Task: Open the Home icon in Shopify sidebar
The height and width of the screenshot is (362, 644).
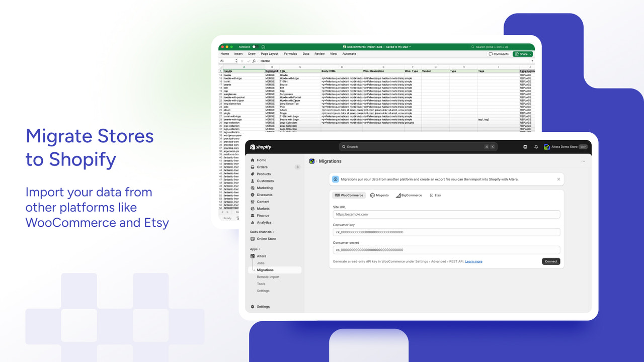Action: (x=253, y=160)
